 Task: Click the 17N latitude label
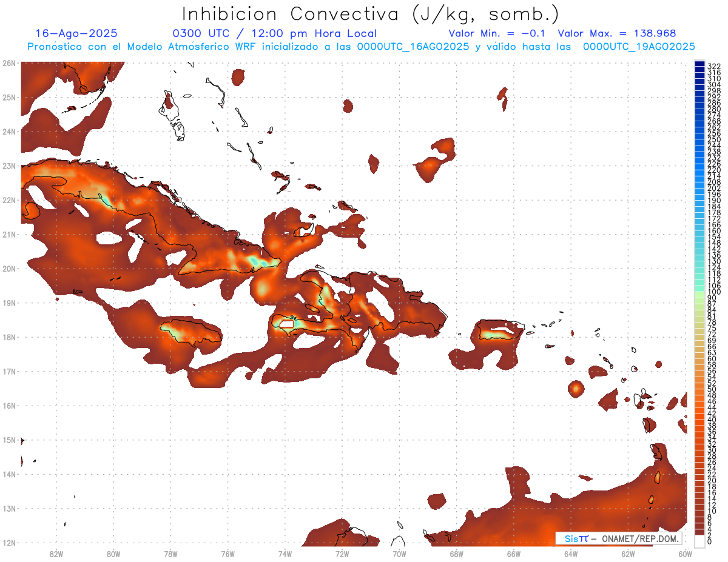(8, 371)
